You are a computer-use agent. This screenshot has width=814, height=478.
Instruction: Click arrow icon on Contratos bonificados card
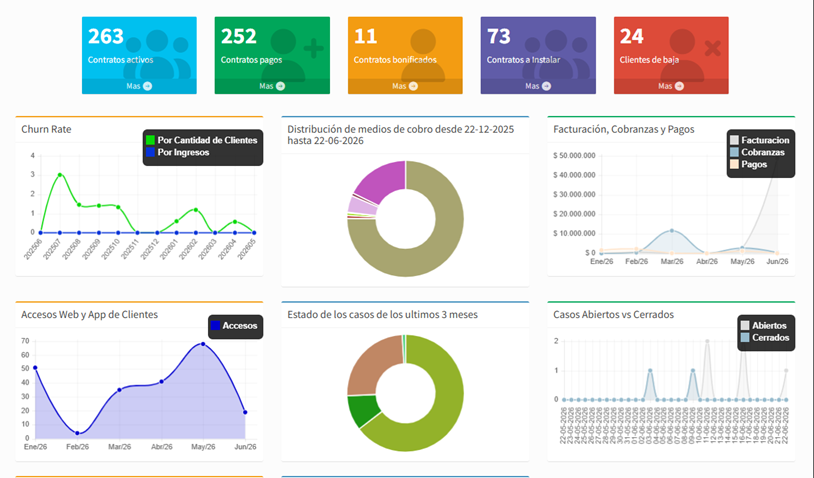coord(413,86)
